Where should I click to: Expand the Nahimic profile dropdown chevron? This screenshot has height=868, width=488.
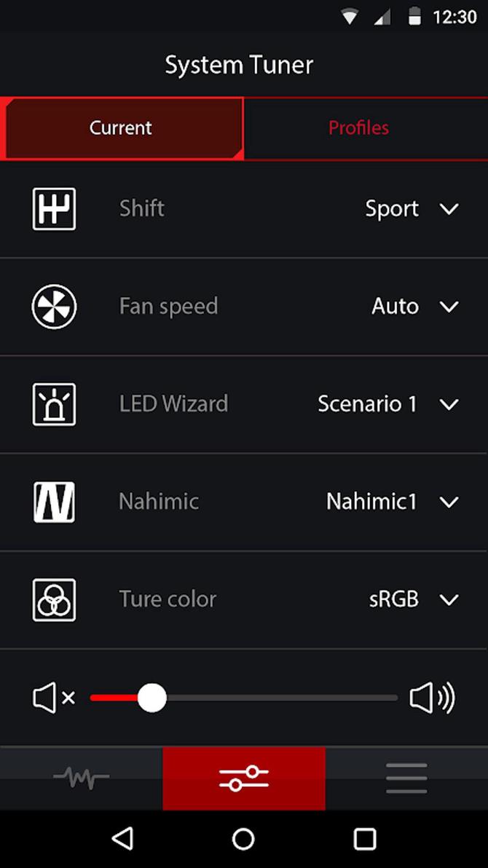(x=449, y=502)
